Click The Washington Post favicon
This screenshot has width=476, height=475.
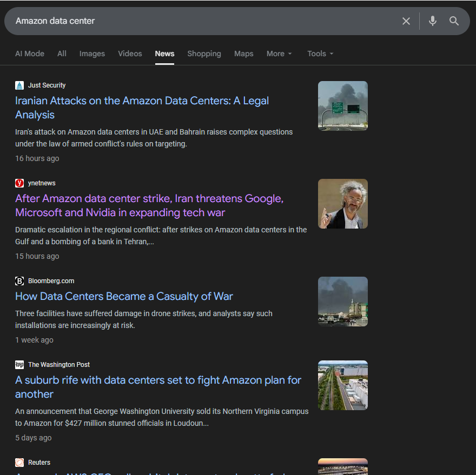[x=19, y=365]
